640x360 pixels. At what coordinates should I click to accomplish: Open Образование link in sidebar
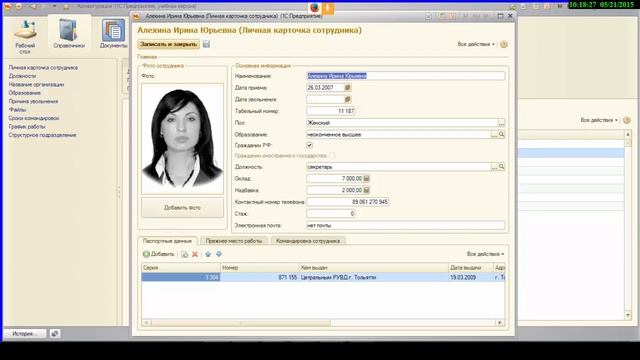[x=24, y=93]
